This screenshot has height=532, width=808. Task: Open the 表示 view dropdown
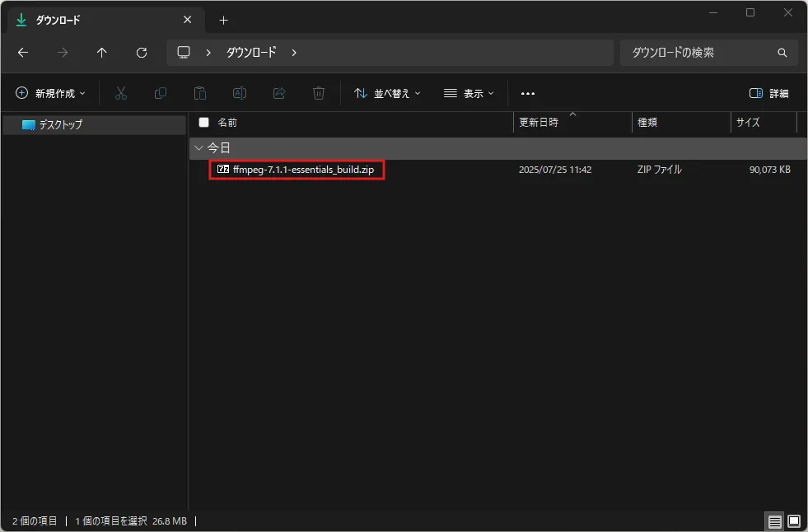click(x=469, y=93)
